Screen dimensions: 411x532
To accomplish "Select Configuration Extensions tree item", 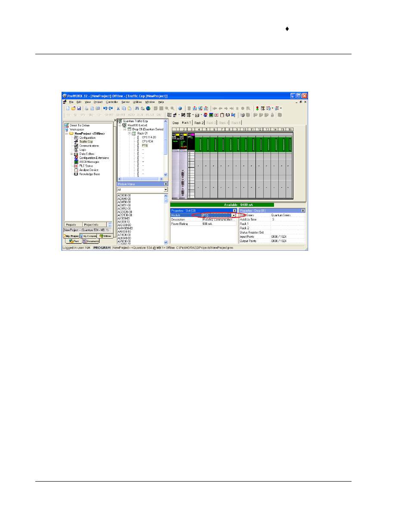I will [x=94, y=158].
